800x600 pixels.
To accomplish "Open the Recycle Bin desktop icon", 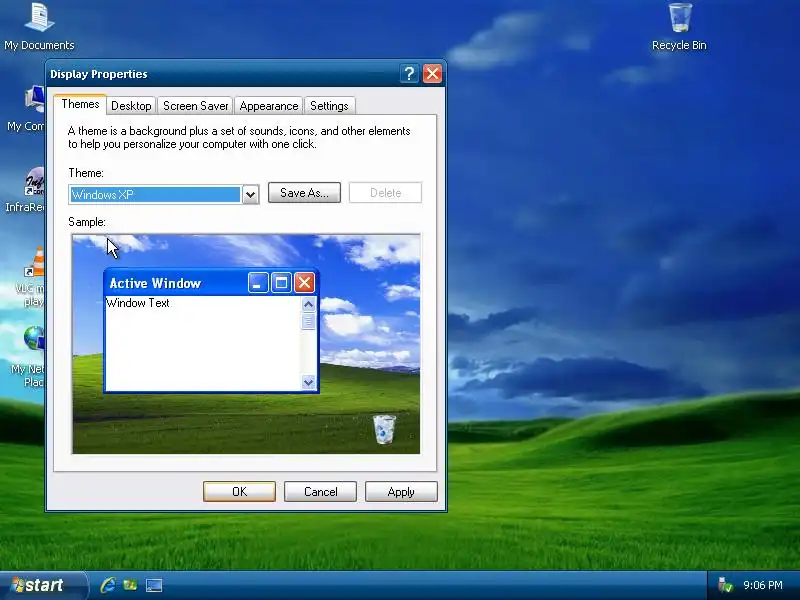I will [679, 27].
